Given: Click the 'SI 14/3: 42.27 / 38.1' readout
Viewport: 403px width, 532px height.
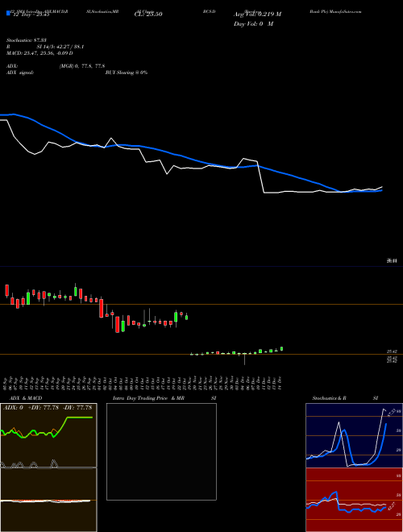Looking at the screenshot, I should tap(60, 47).
